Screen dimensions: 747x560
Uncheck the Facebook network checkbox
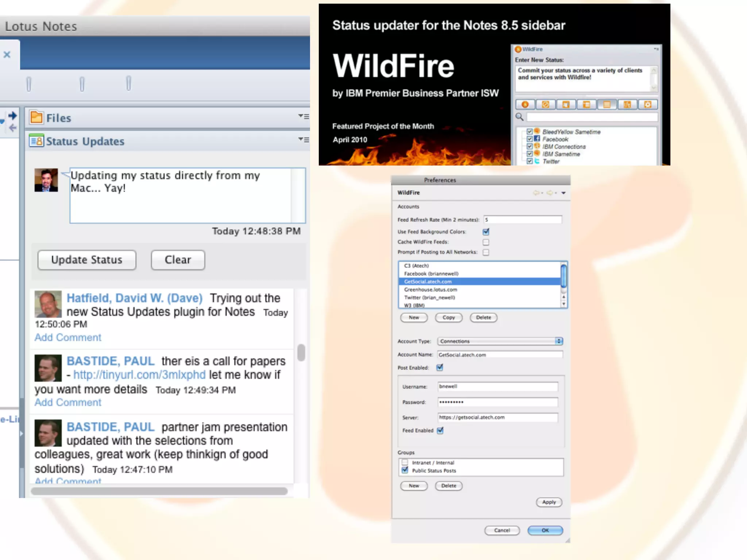530,139
